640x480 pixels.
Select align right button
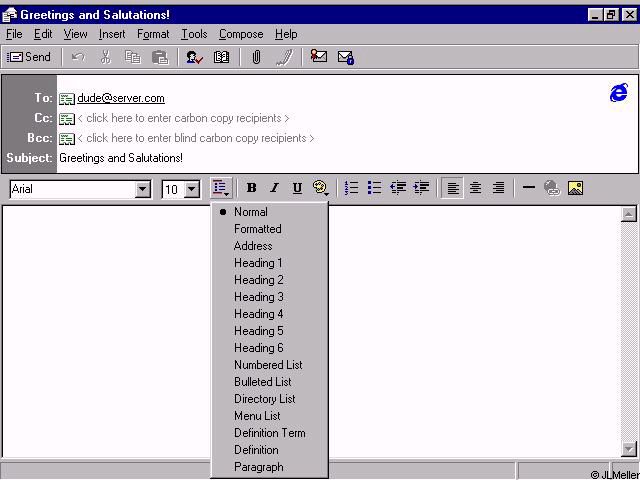point(498,188)
